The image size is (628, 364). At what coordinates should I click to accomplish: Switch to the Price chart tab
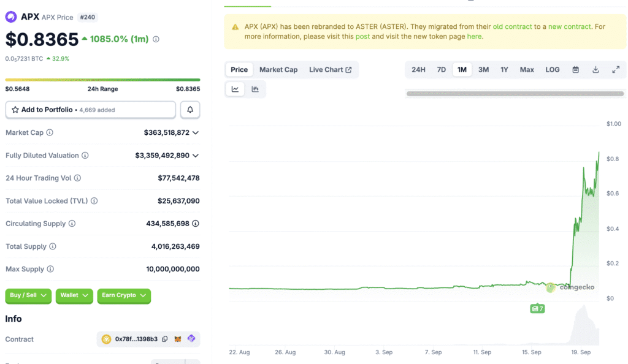tap(239, 70)
